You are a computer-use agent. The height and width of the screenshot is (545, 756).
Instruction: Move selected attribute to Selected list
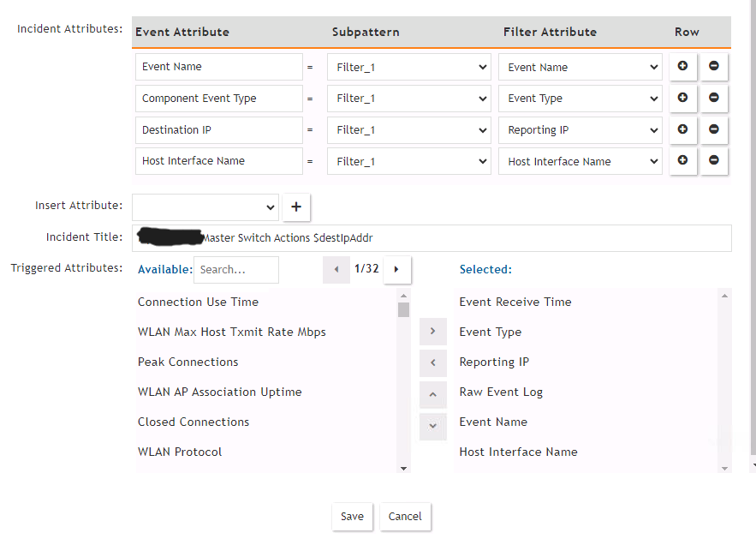coord(432,332)
